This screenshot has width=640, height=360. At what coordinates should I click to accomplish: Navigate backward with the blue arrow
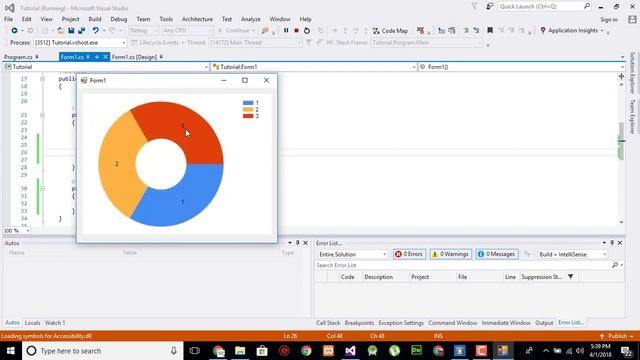(x=14, y=31)
